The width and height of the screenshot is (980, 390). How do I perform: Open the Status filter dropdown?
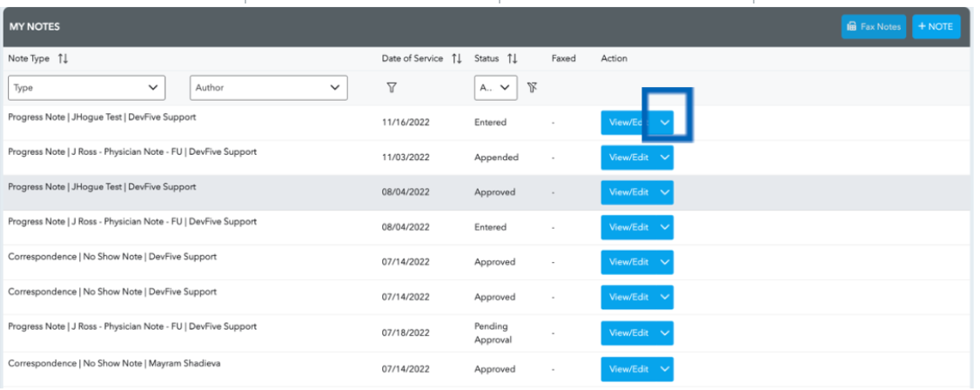pos(495,88)
